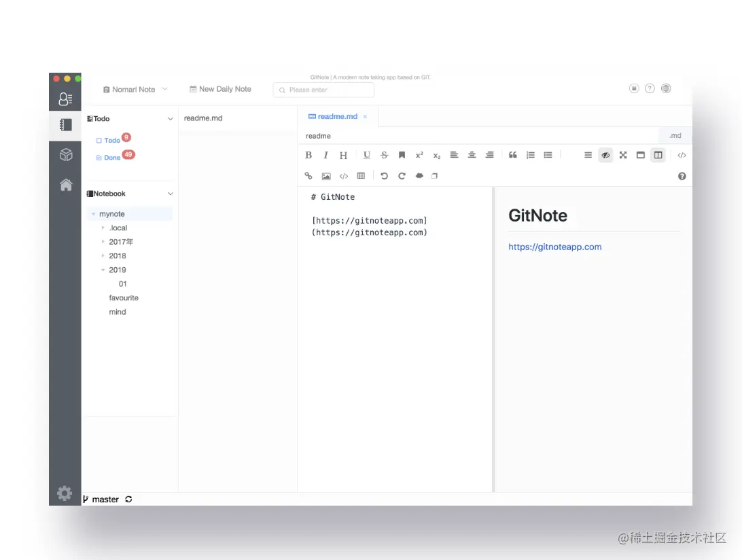Image resolution: width=742 pixels, height=560 pixels.
Task: Click the copy icon after eraser
Action: tap(434, 176)
